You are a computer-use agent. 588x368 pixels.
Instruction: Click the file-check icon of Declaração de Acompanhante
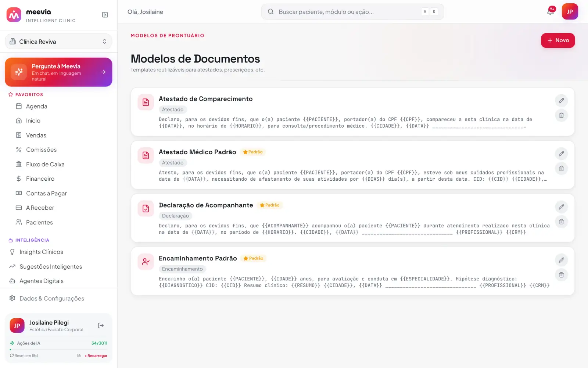pos(146,209)
